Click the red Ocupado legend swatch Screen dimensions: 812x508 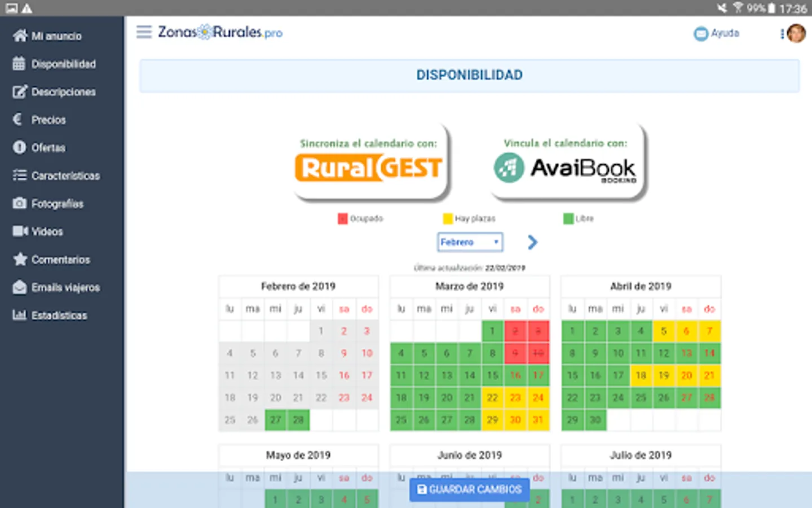(x=342, y=218)
